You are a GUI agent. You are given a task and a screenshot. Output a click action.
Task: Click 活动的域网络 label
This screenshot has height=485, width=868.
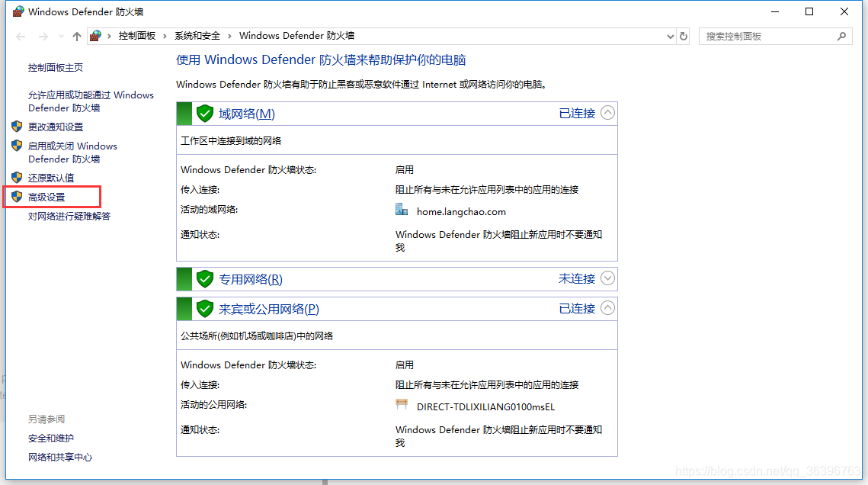coord(210,209)
